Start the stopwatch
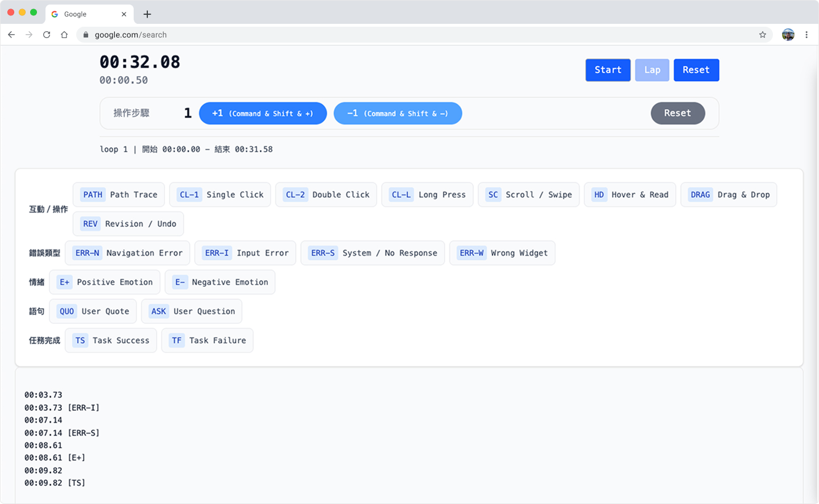The image size is (819, 504). [x=608, y=70]
